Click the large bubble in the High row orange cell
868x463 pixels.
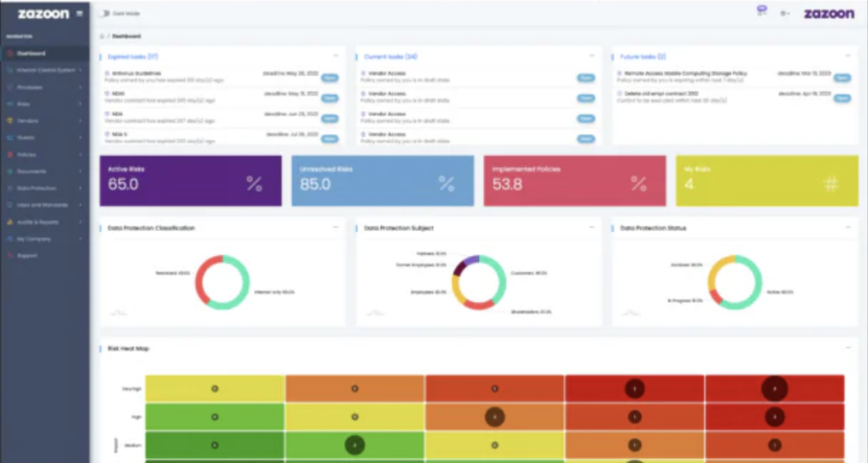pyautogui.click(x=494, y=416)
